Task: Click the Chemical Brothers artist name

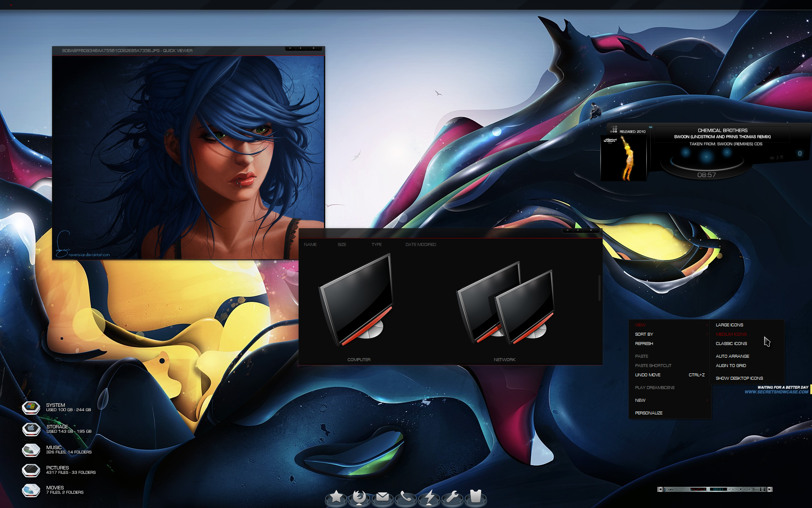Action: pyautogui.click(x=722, y=130)
